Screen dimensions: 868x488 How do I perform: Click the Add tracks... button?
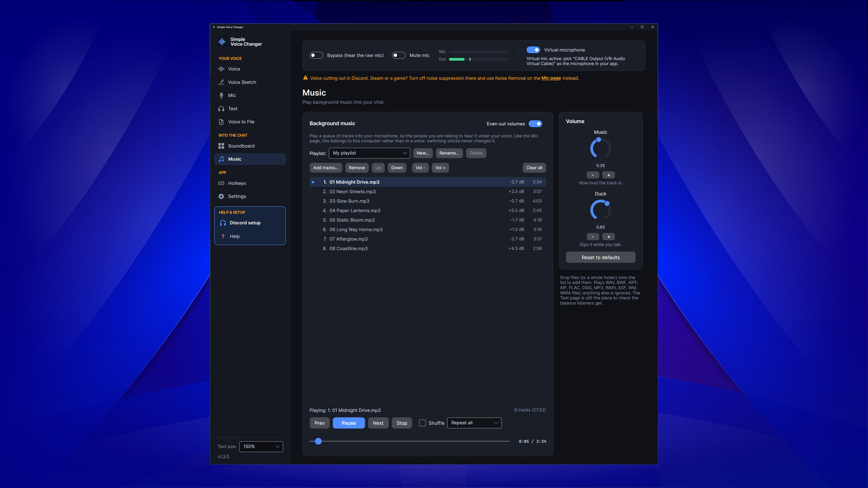click(325, 168)
